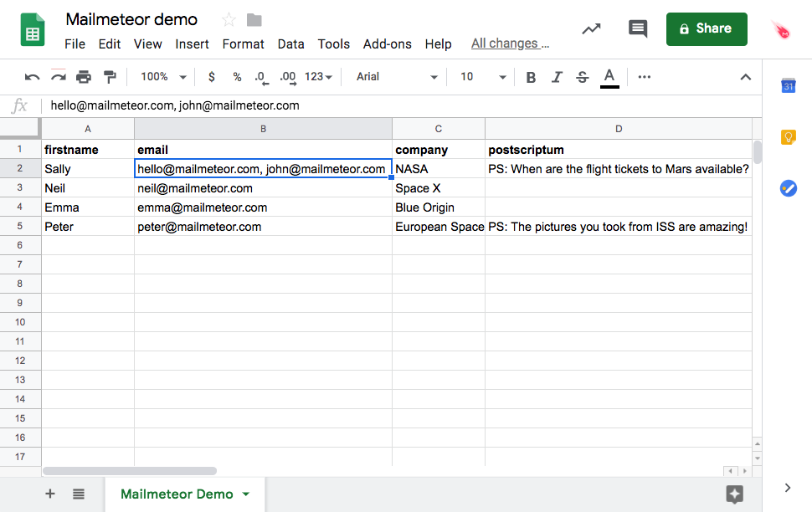
Task: Open the Data menu
Action: point(290,44)
